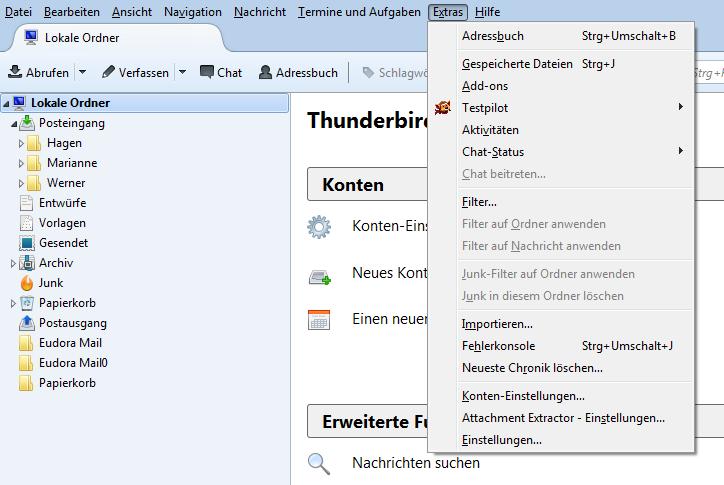Open the Bearbeiten menu
This screenshot has width=724, height=485.
coord(72,12)
